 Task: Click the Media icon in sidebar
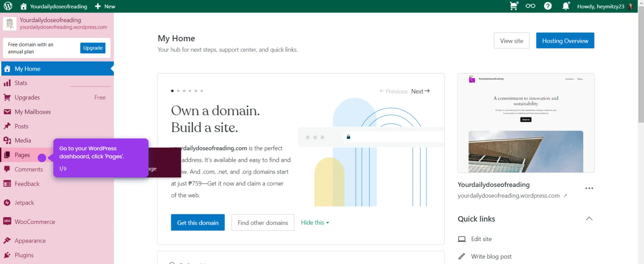(7, 140)
